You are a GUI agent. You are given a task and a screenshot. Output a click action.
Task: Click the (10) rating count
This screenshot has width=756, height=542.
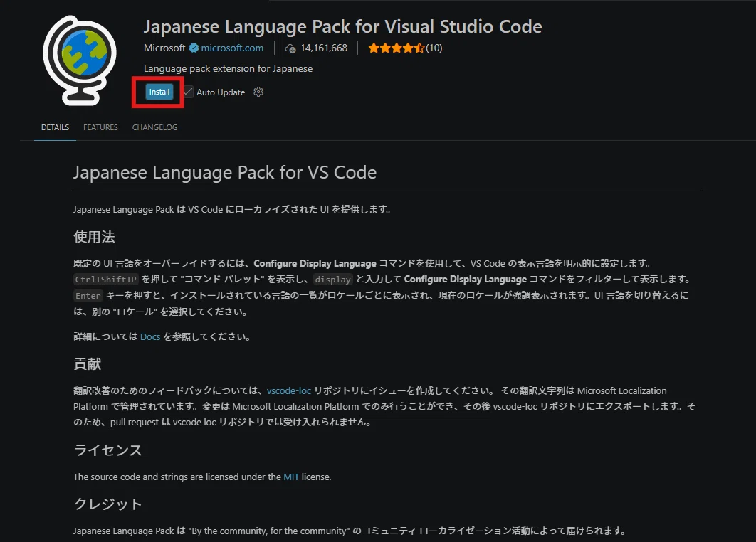coord(434,48)
